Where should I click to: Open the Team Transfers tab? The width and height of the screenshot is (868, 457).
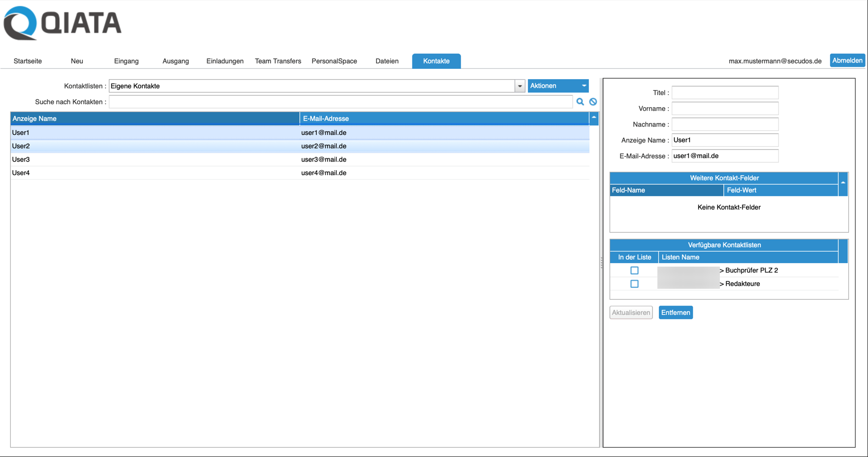click(x=278, y=61)
